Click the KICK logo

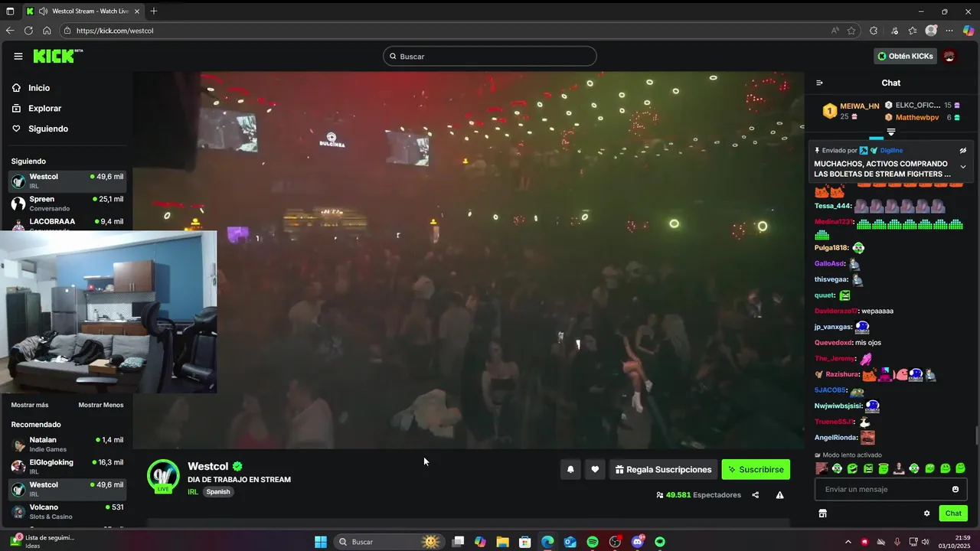tap(57, 56)
